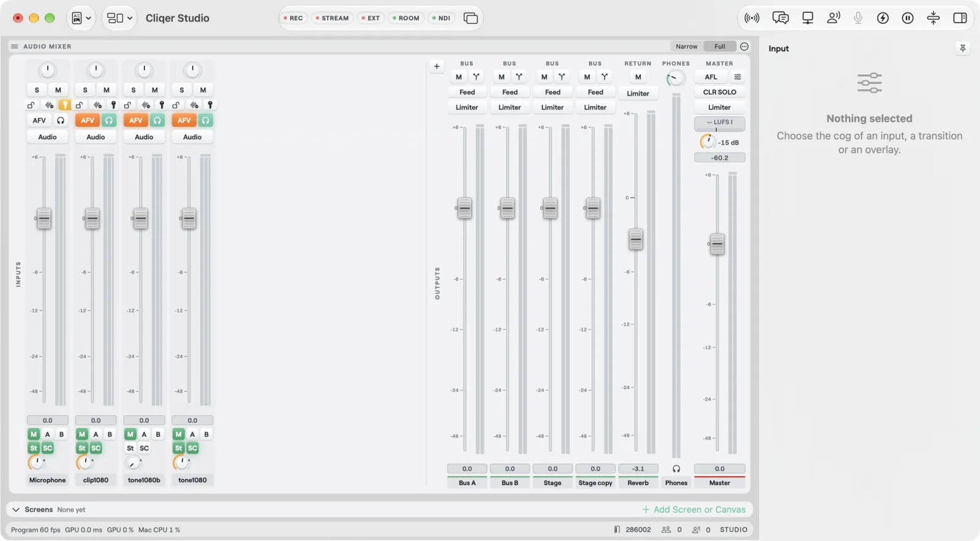Screen dimensions: 980x541
Task: Open Master settings sliders icon beside AFL
Action: coord(737,77)
